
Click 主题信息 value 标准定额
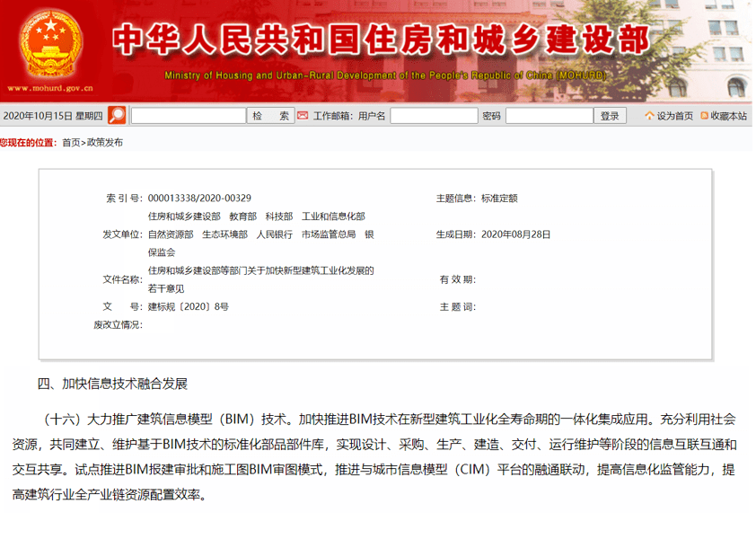[499, 198]
